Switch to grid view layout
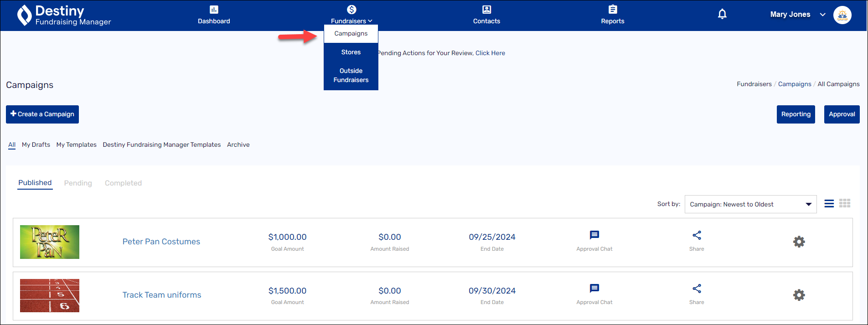The height and width of the screenshot is (325, 868). 844,204
